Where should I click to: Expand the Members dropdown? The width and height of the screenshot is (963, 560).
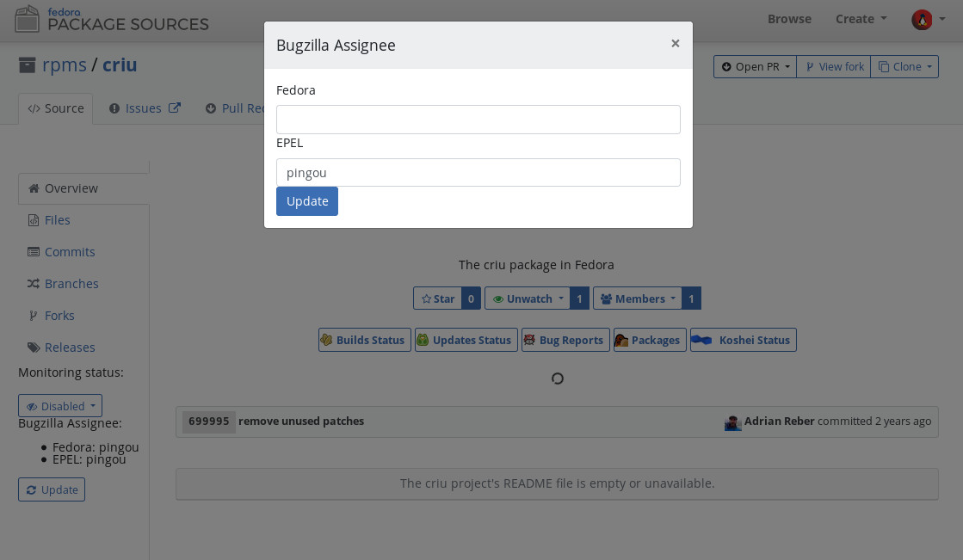638,298
